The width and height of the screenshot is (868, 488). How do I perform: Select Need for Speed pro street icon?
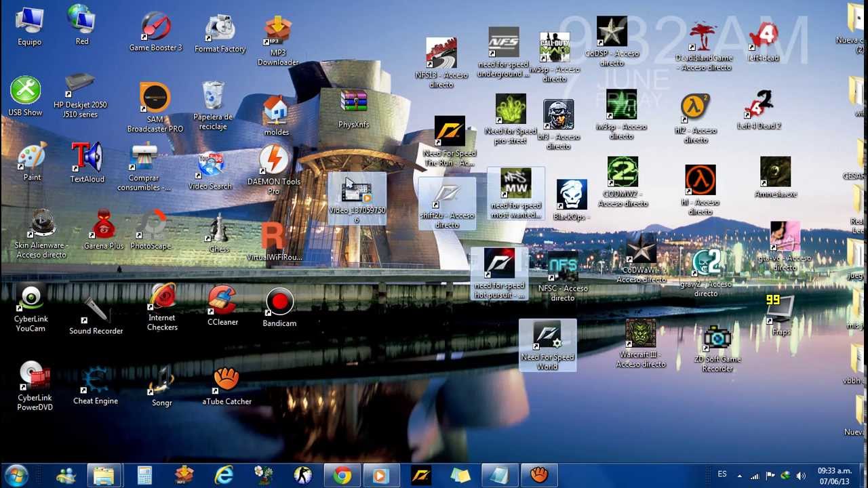click(511, 119)
